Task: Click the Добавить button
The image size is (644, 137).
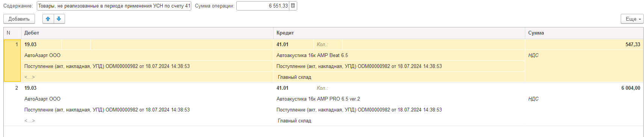Action: click(19, 19)
